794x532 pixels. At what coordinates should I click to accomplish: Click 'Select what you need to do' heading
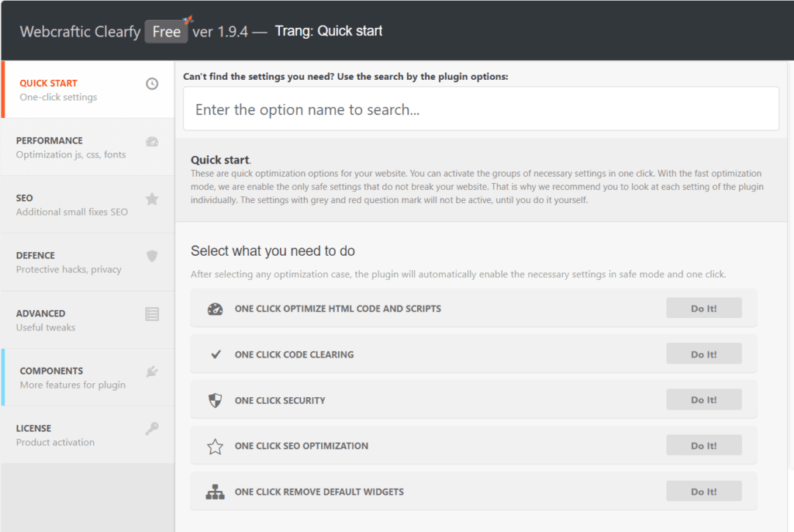(x=272, y=250)
